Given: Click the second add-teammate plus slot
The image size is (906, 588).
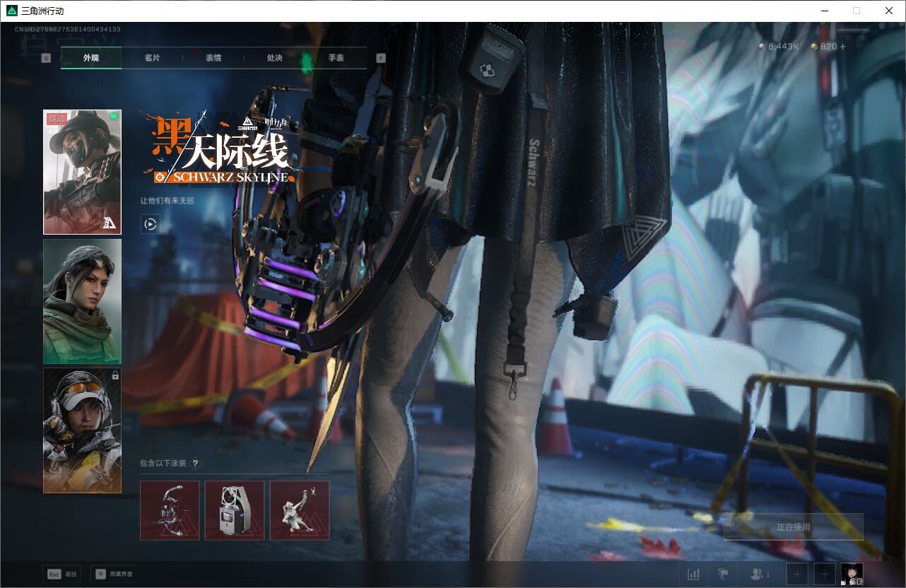Looking at the screenshot, I should tap(824, 575).
